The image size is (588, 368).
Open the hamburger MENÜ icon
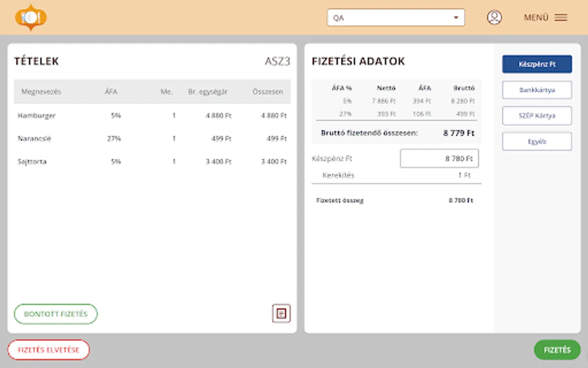pos(561,18)
